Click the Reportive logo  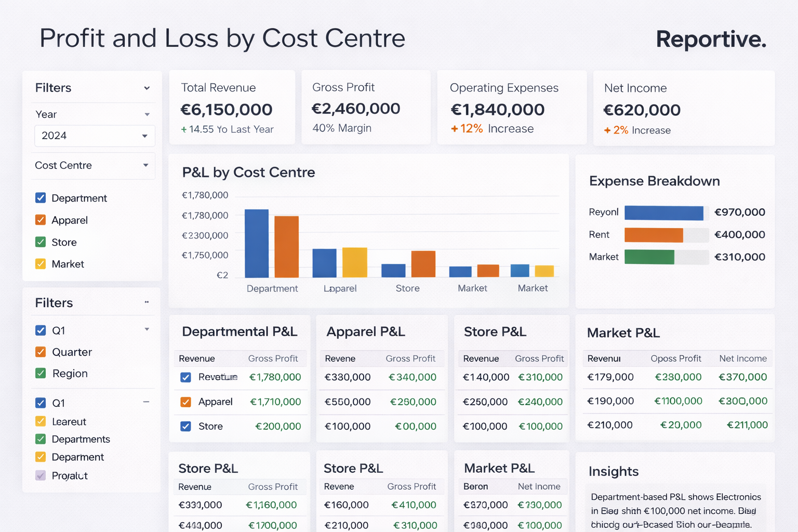pos(711,39)
